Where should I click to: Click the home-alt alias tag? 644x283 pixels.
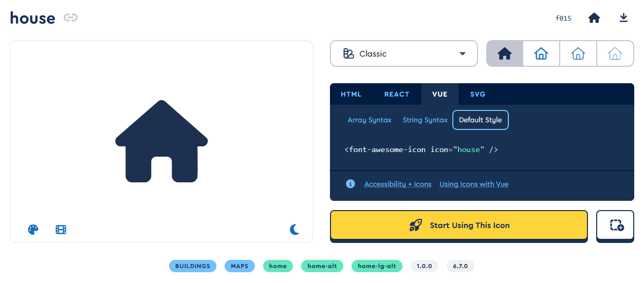(x=322, y=266)
